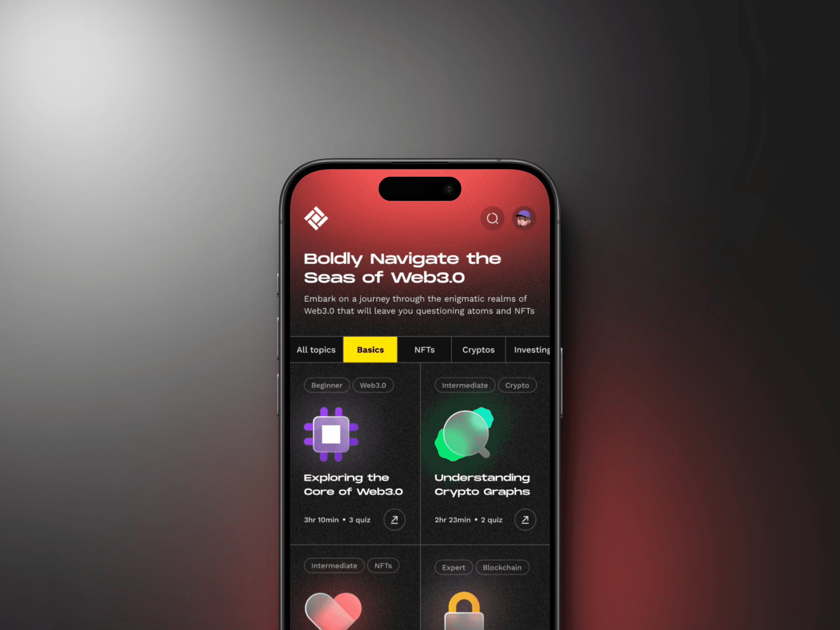Viewport: 840px width, 630px height.
Task: Select the NFTs tab
Action: coord(424,350)
